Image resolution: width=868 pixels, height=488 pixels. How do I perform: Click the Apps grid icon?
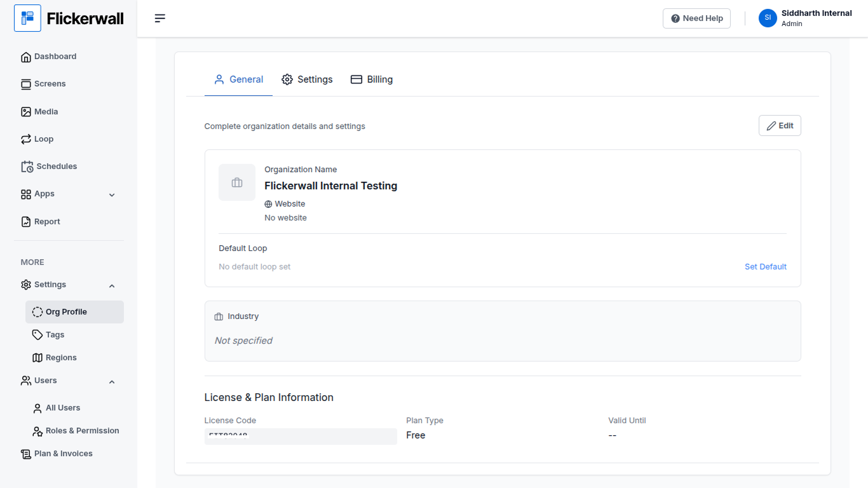pos(26,194)
